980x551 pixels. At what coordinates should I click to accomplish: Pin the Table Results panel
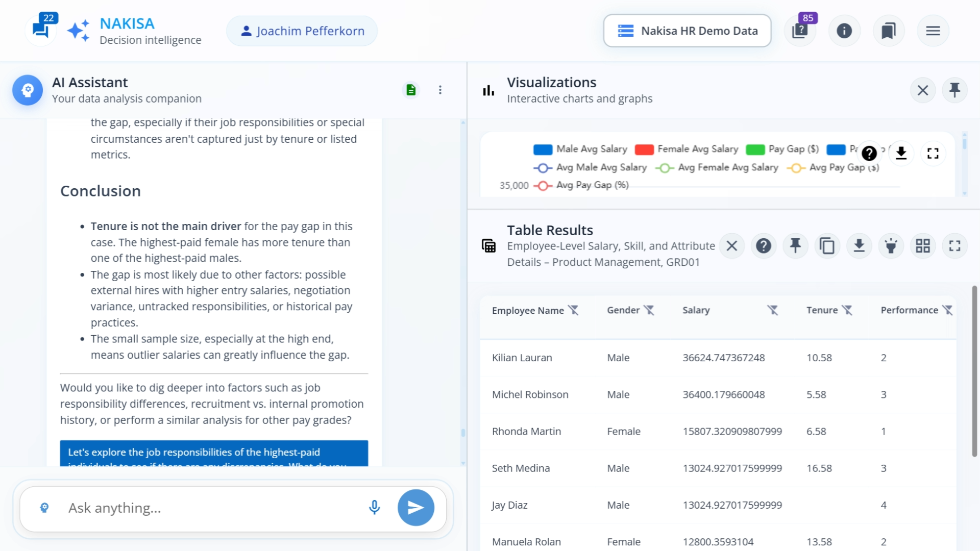[x=796, y=245]
